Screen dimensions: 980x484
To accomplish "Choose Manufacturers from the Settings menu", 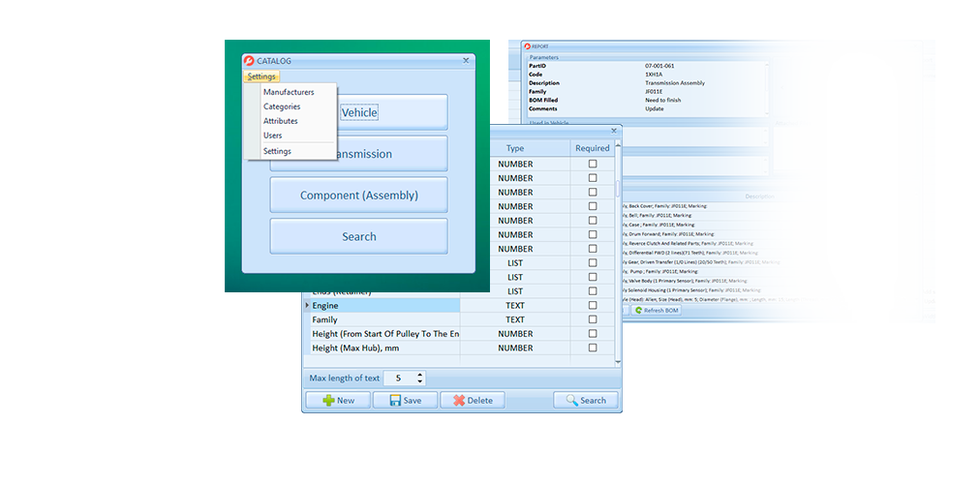I will pos(289,92).
